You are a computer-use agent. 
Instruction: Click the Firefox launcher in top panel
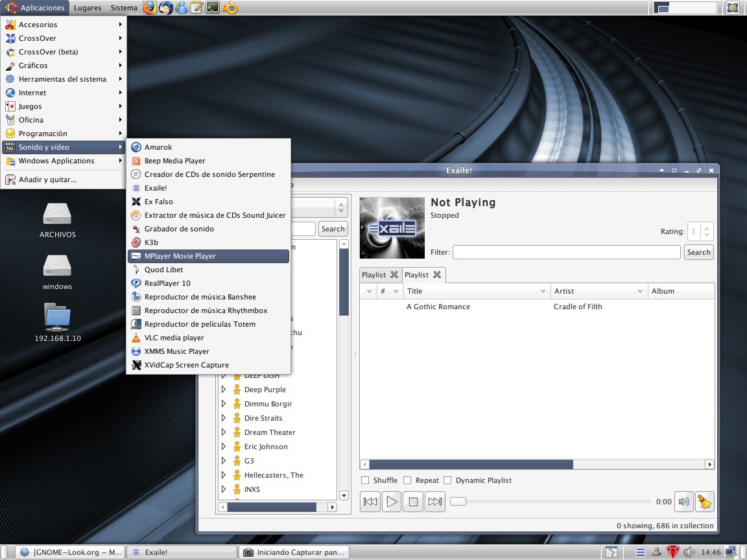[150, 8]
